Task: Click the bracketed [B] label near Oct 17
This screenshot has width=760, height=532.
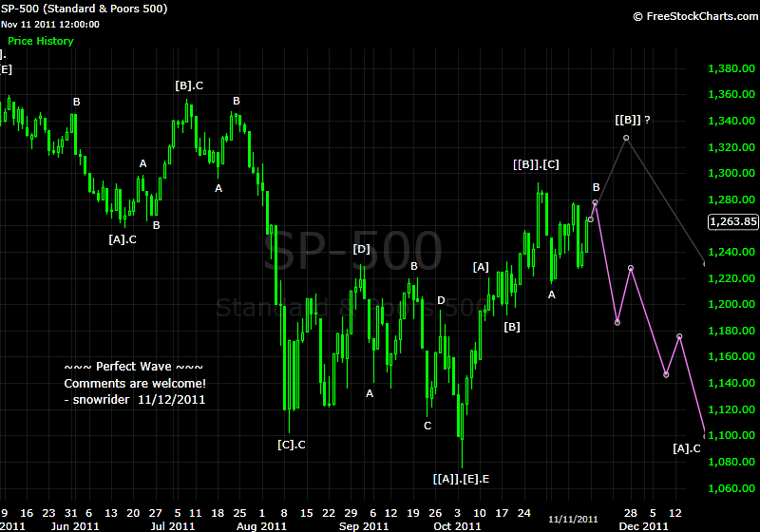Action: [512, 327]
